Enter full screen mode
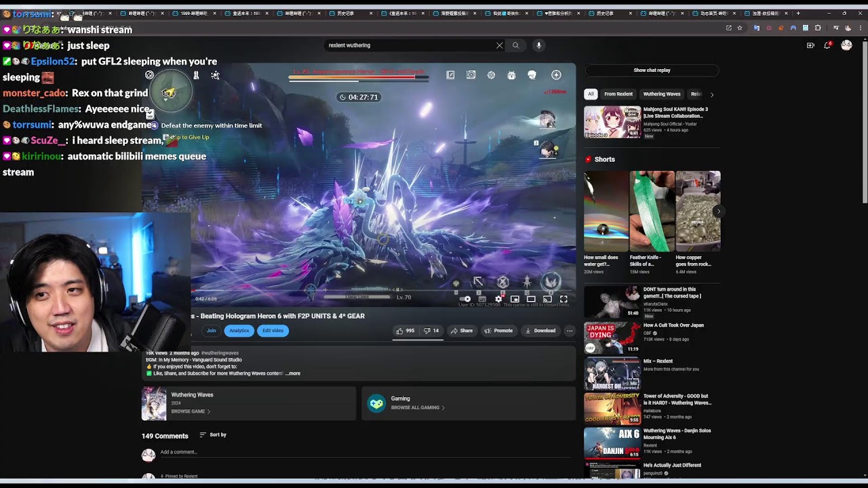868x488 pixels. [x=564, y=299]
